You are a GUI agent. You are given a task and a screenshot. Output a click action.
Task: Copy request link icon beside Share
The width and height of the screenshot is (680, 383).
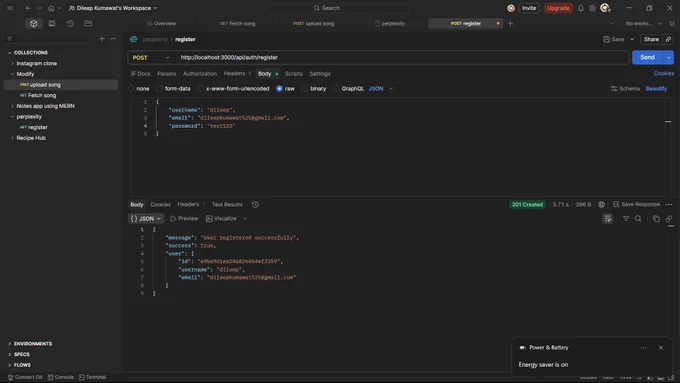(x=668, y=39)
